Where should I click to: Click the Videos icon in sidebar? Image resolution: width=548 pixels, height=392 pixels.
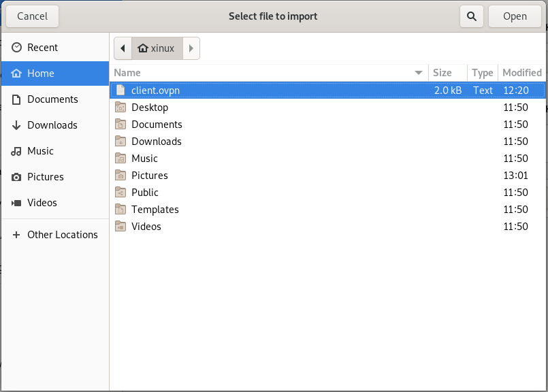pos(16,203)
